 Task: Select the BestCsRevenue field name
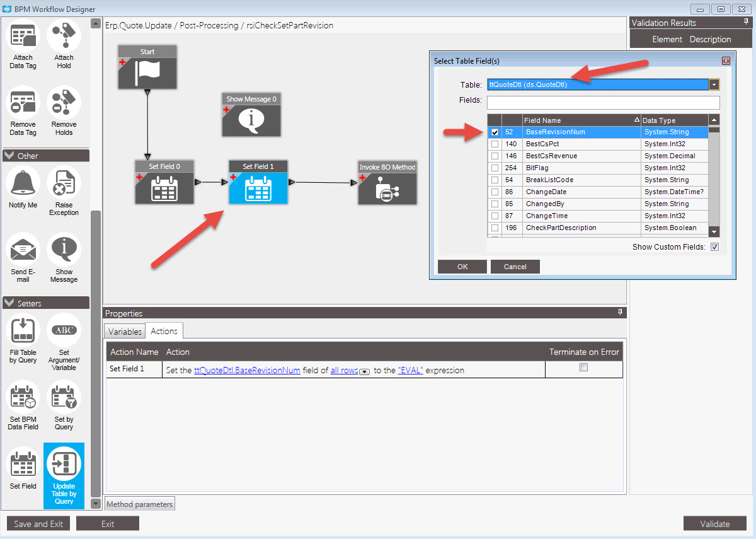551,156
